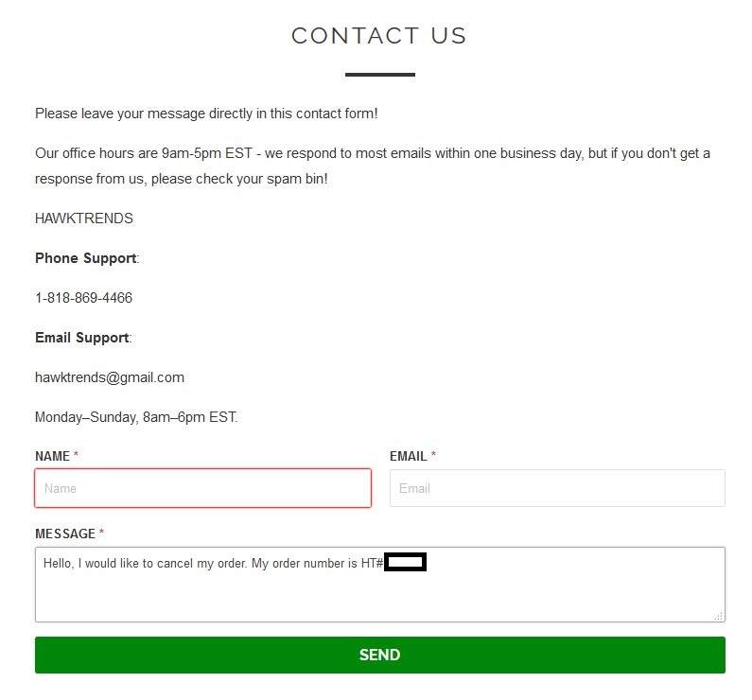The width and height of the screenshot is (752, 700).
Task: Grab the message box resize handle
Action: click(x=719, y=616)
